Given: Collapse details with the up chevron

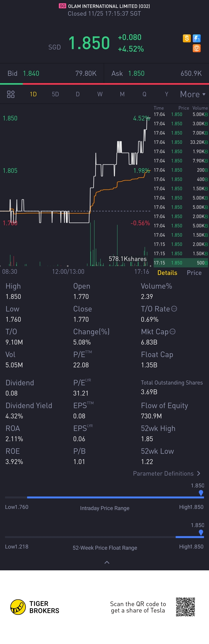Looking at the screenshot, I should point(107,562).
